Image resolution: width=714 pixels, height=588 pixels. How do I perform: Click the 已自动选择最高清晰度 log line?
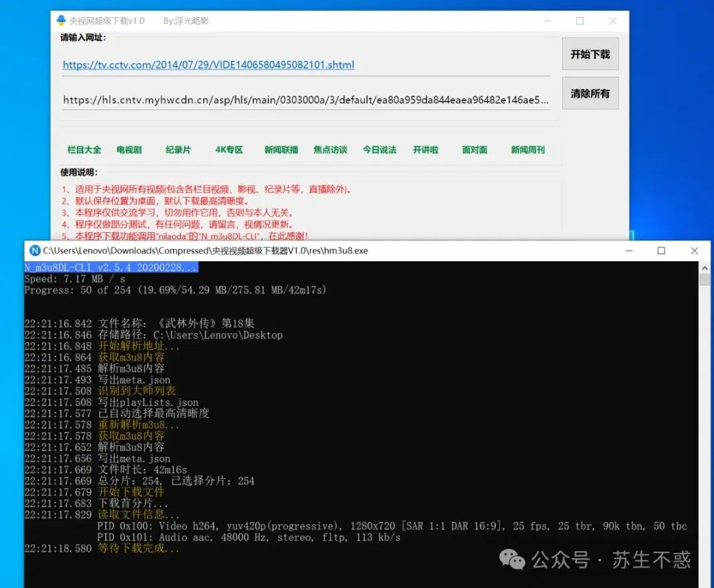pyautogui.click(x=117, y=413)
